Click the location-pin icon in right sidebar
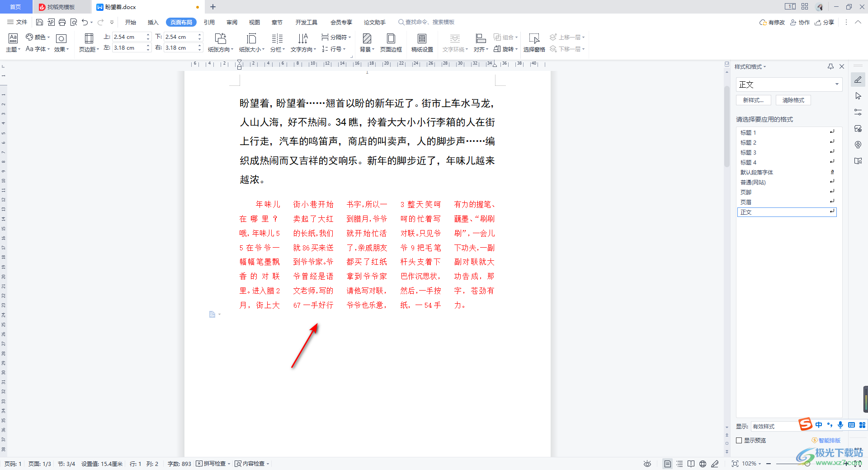 coord(858,145)
